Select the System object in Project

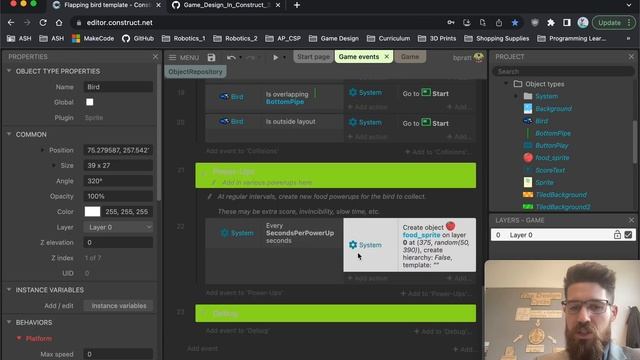(x=546, y=96)
